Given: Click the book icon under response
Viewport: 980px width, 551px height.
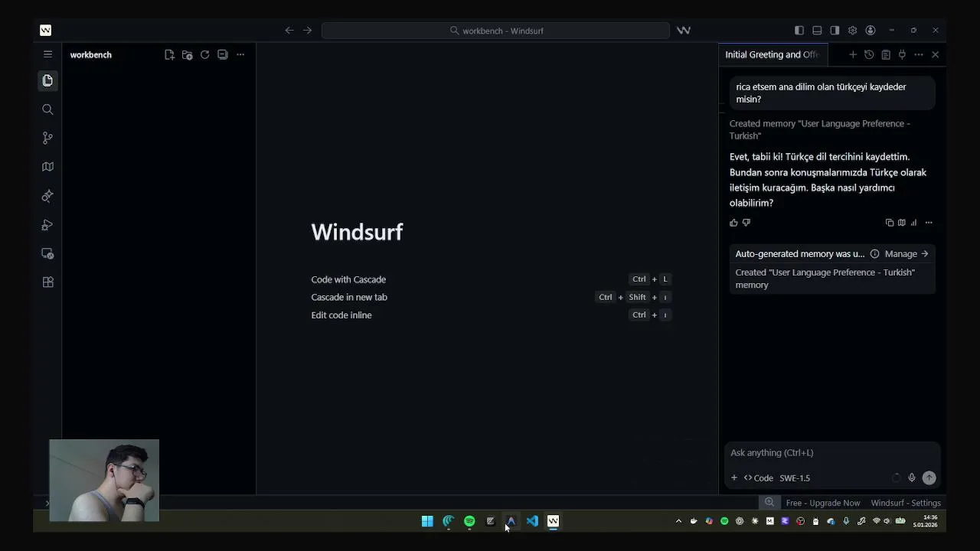Looking at the screenshot, I should (x=902, y=223).
